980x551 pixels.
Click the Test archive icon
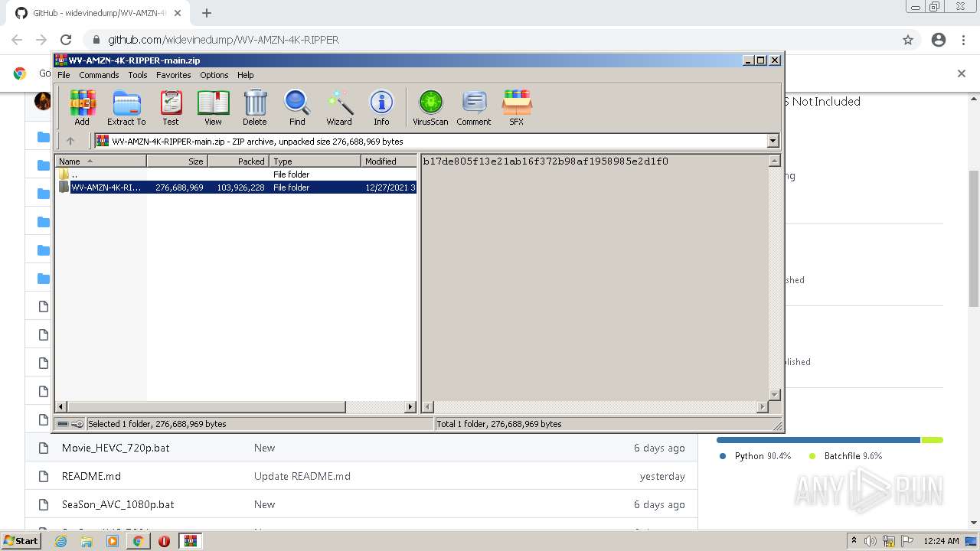pos(171,107)
